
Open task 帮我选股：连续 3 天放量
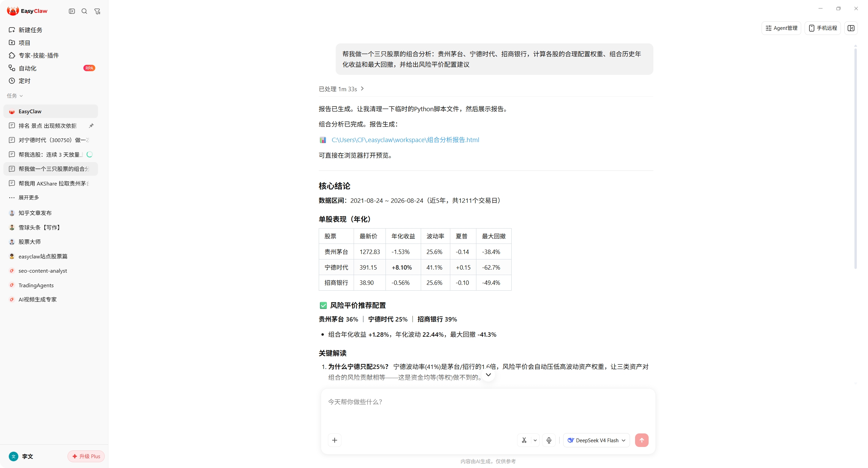click(51, 155)
